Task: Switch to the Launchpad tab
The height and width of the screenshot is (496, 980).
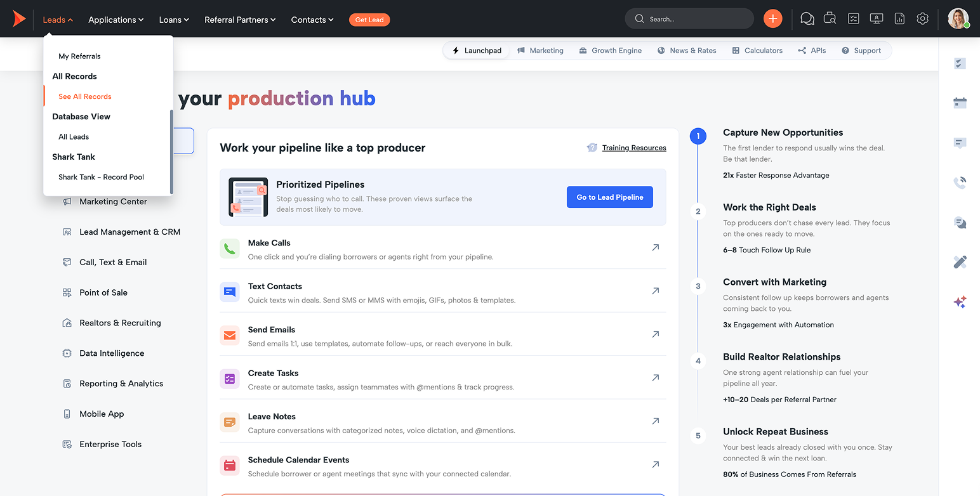Action: [477, 51]
